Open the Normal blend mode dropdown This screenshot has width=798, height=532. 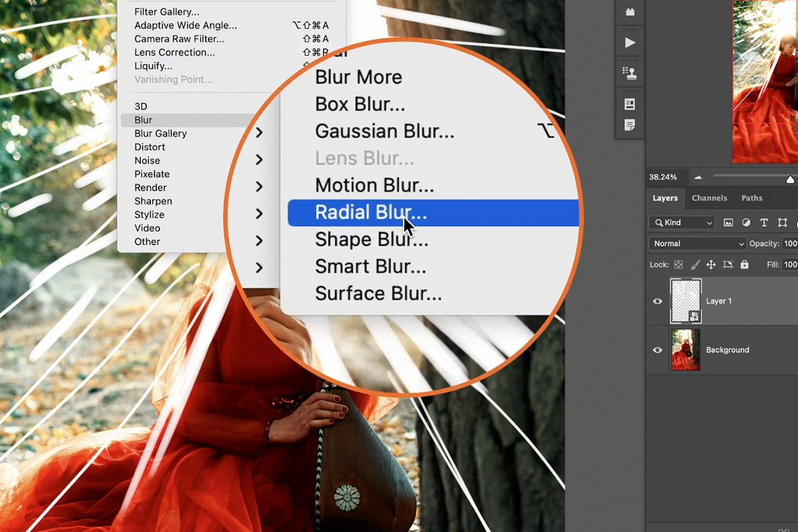698,243
